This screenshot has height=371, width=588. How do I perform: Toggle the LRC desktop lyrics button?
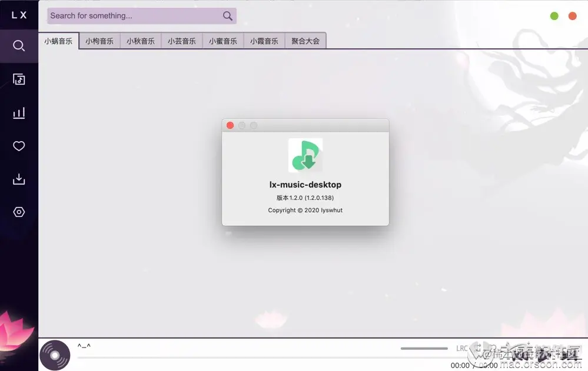click(x=461, y=348)
